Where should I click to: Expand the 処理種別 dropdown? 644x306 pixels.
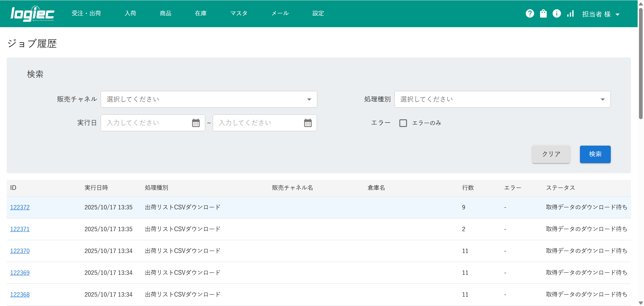pyautogui.click(x=502, y=99)
